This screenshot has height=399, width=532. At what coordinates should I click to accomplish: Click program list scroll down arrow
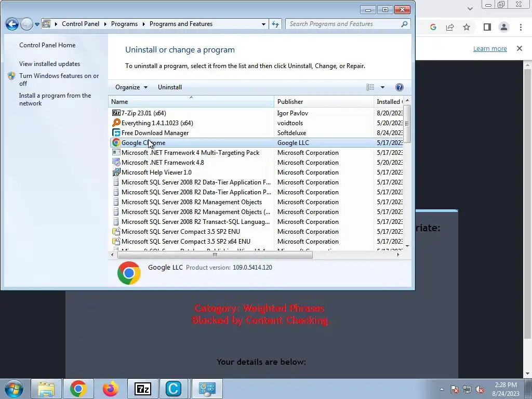pos(407,246)
